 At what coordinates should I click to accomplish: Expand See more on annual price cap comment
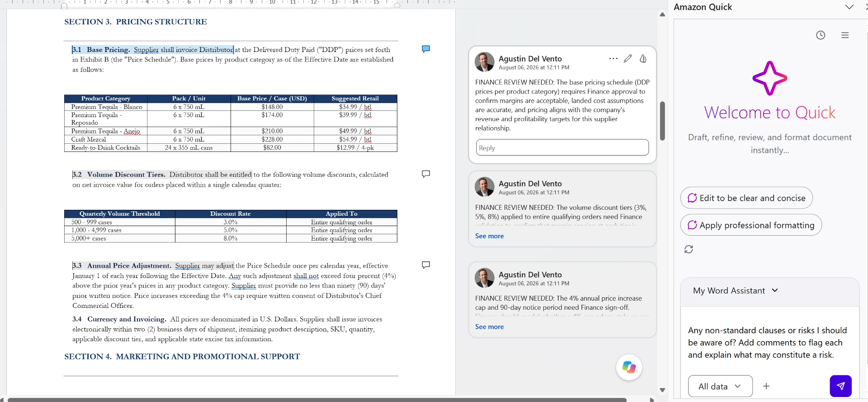(489, 327)
